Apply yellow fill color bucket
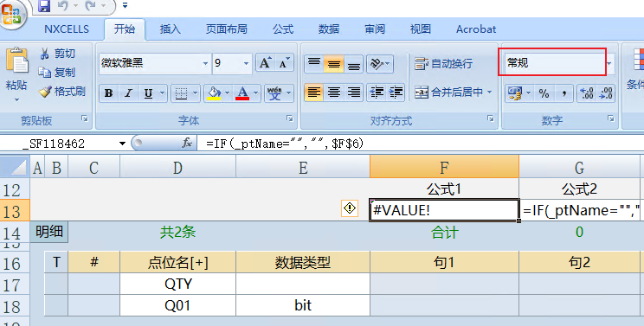 tap(214, 93)
